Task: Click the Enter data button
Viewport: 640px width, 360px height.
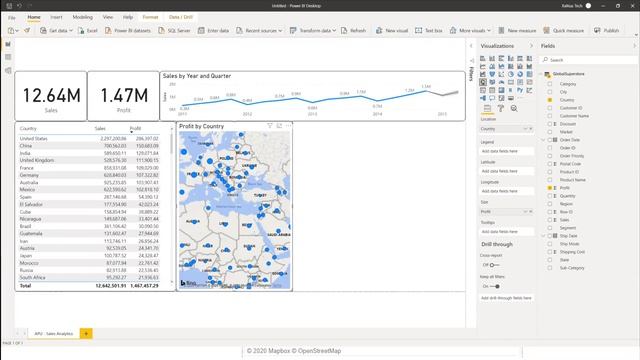Action: pos(213,30)
